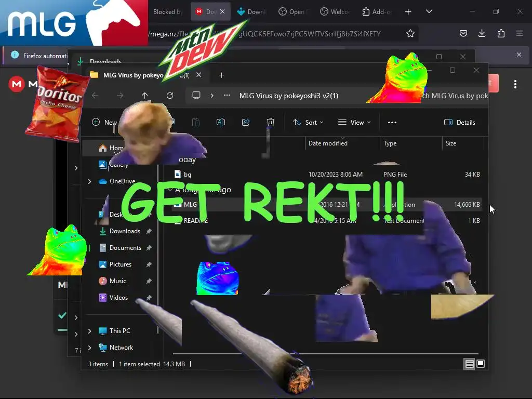Screen dimensions: 532x399
Task: Toggle the Details pane
Action: coord(459,122)
